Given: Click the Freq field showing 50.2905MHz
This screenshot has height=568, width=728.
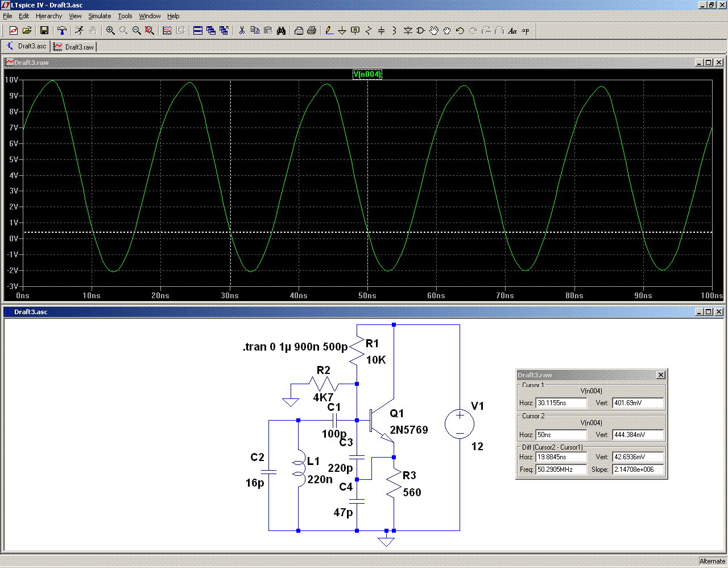Looking at the screenshot, I should 561,470.
